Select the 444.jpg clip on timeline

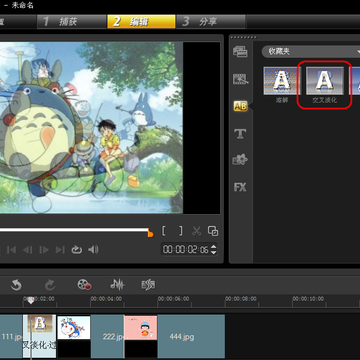click(191, 336)
